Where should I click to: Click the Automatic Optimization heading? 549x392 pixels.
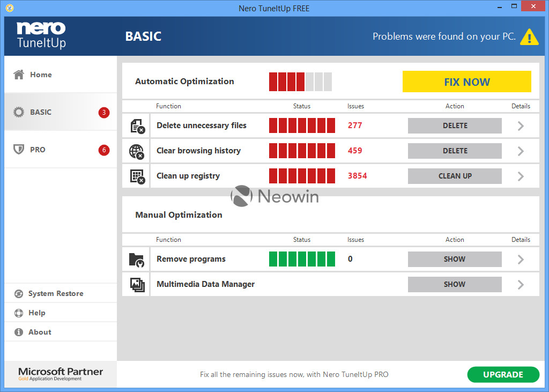coord(184,82)
